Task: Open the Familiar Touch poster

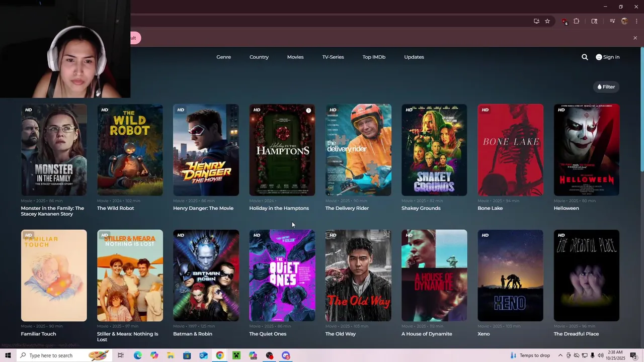Action: point(54,276)
